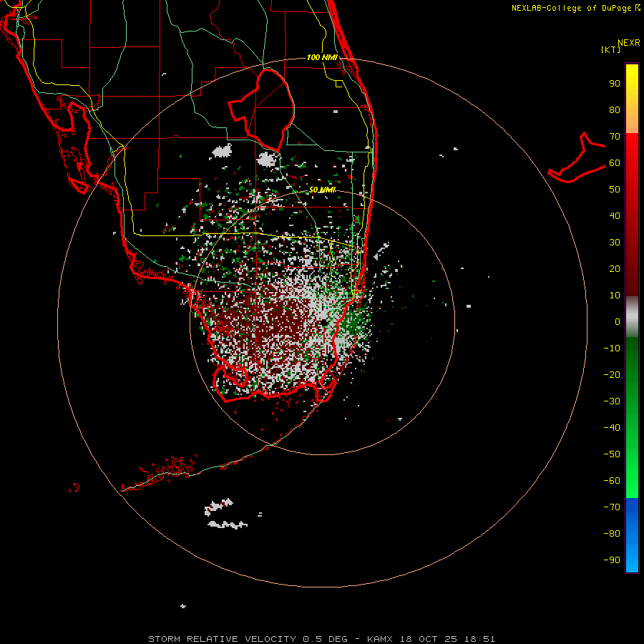Click the '80' value on velocity scale
The width and height of the screenshot is (644, 644).
pyautogui.click(x=615, y=110)
